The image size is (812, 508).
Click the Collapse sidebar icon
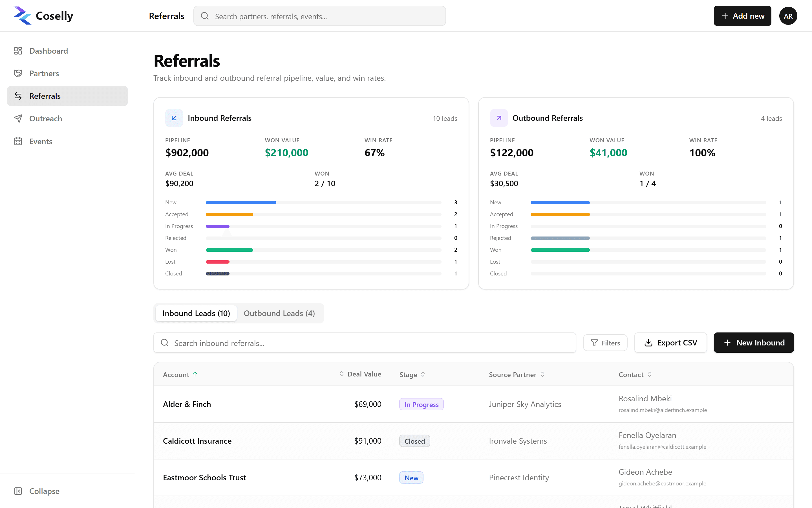pos(18,491)
